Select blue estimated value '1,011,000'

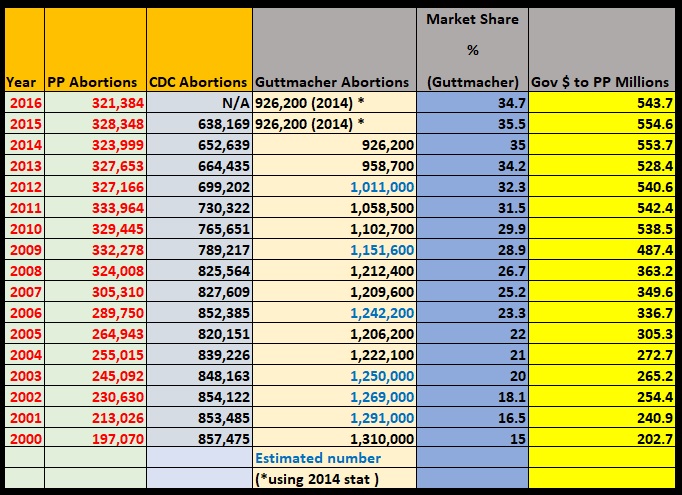click(382, 187)
